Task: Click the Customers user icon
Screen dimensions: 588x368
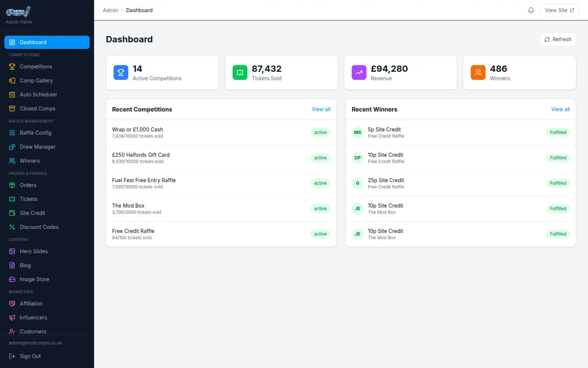Action: click(12, 332)
